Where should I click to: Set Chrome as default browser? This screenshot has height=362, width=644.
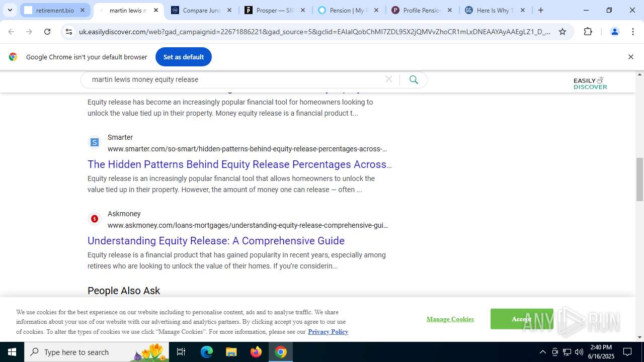(184, 57)
